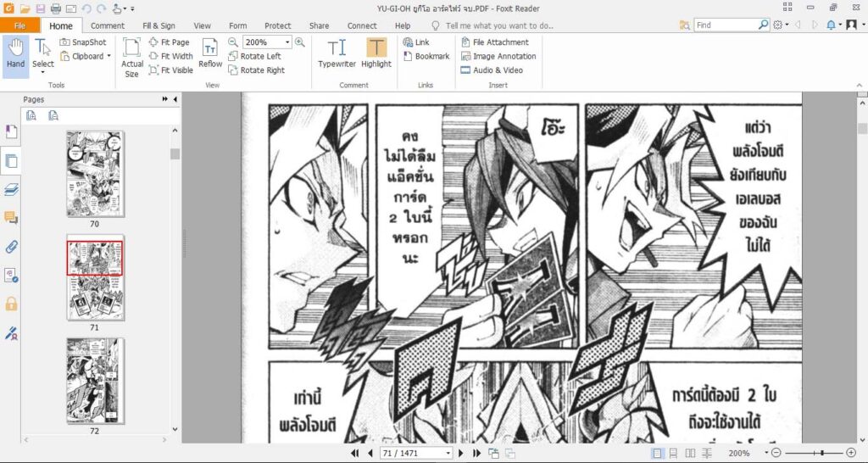Open the Form tab
The width and height of the screenshot is (868, 463).
[238, 25]
